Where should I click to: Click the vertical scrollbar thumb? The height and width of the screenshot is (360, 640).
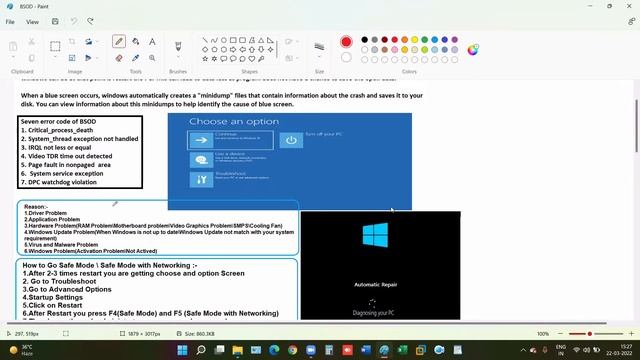point(636,126)
